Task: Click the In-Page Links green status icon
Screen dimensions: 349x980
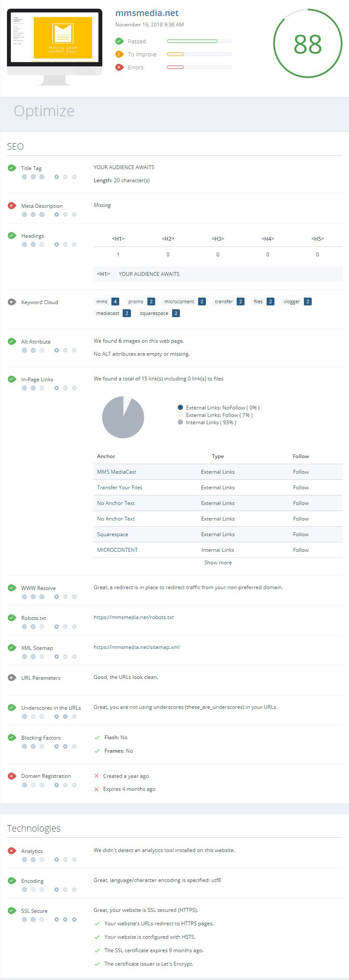Action: [12, 379]
